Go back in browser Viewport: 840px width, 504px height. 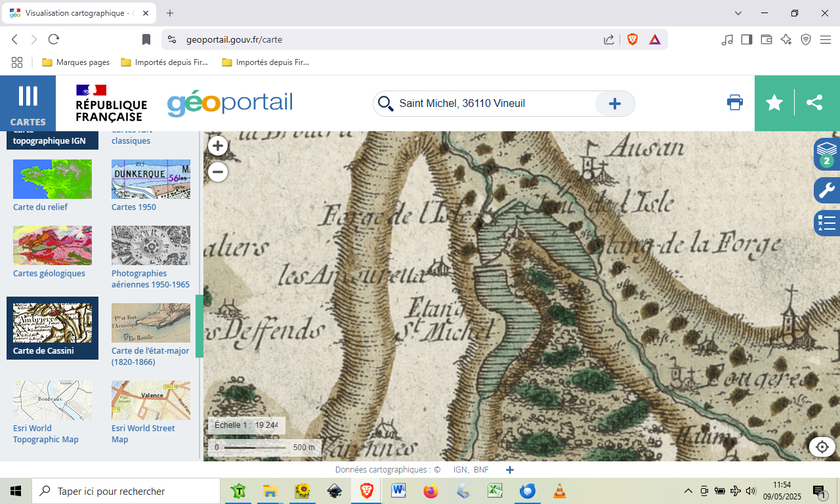click(15, 39)
